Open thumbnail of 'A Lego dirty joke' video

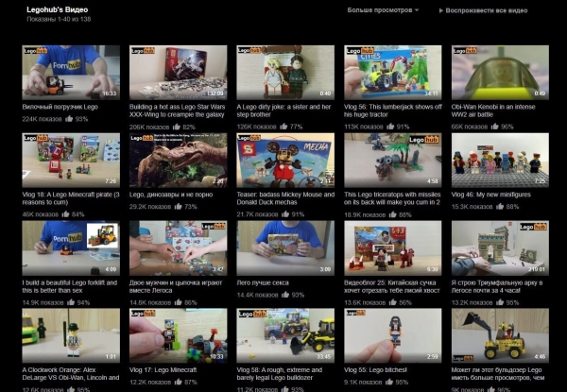[285, 72]
